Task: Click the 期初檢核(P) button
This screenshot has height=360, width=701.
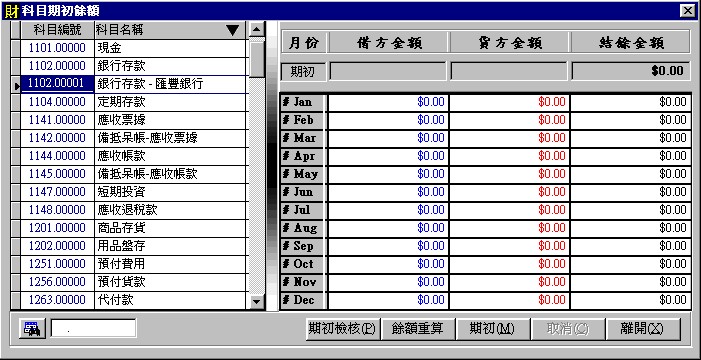Action: 343,329
